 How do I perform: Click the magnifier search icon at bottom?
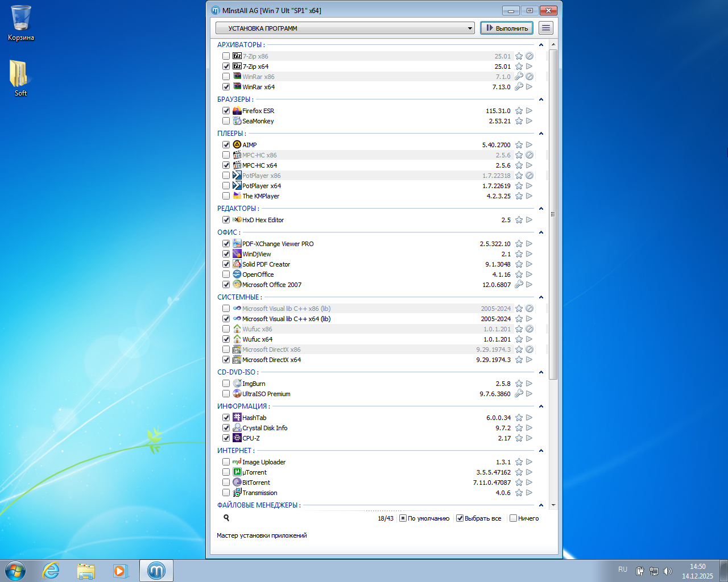coord(226,518)
